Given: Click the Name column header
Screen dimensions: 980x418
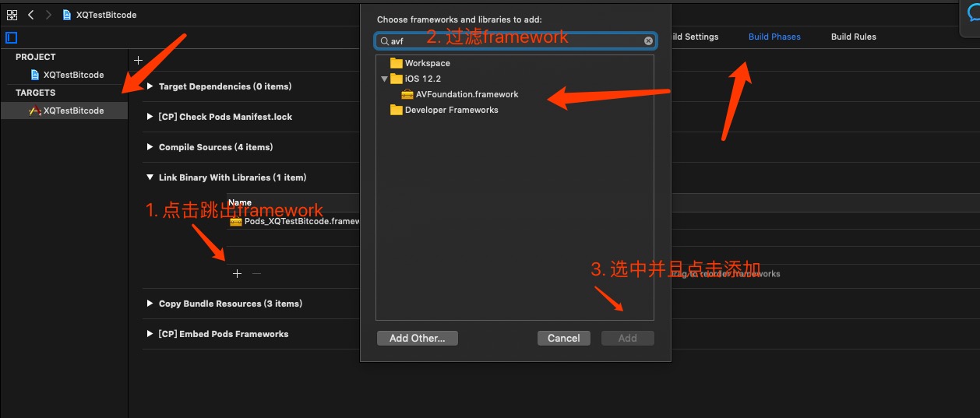Looking at the screenshot, I should (x=240, y=202).
